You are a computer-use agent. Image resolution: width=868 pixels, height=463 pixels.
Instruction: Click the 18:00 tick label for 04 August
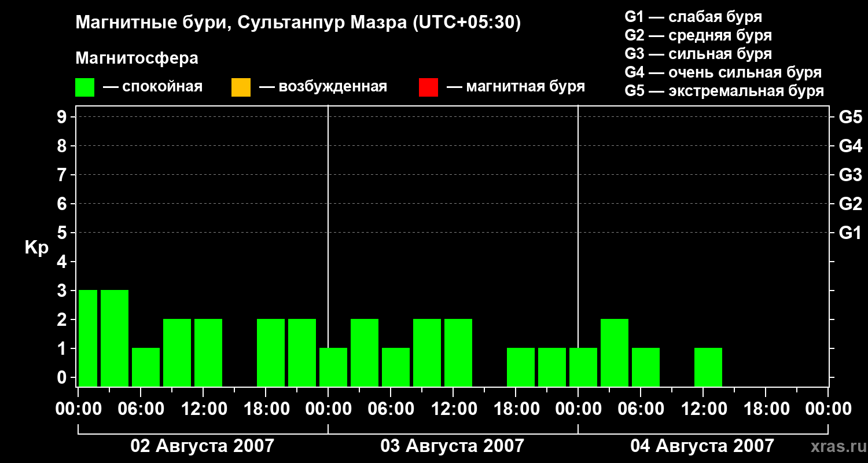point(766,409)
